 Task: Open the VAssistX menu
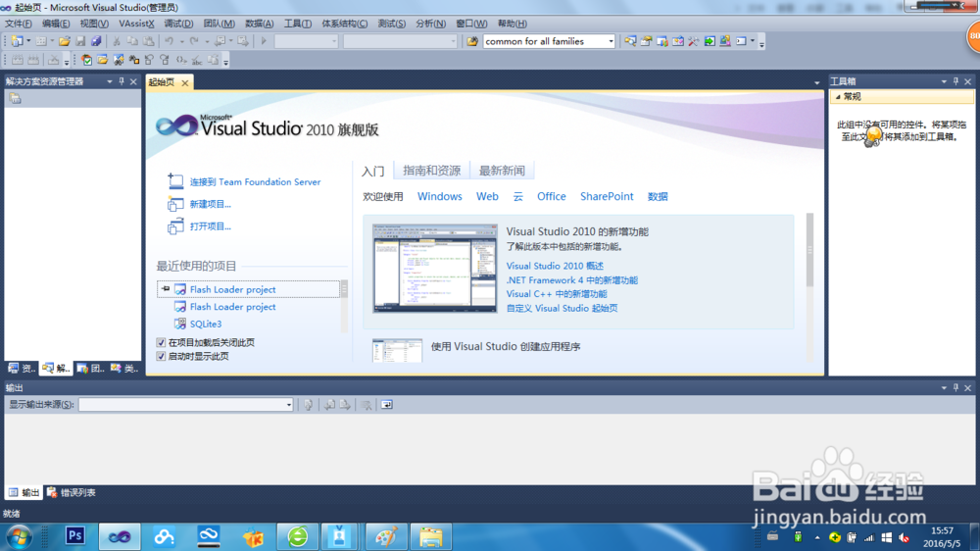pos(136,24)
